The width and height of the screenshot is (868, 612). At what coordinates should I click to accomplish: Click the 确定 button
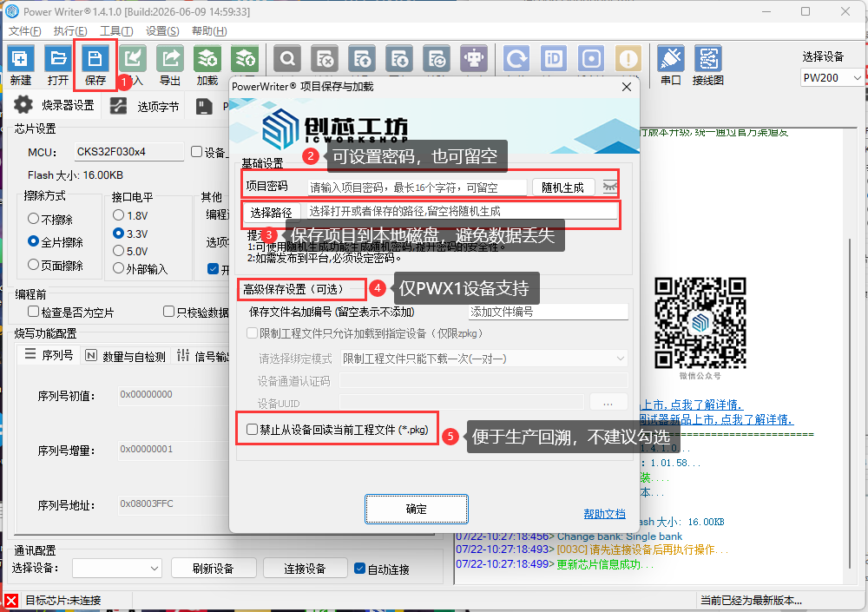pos(417,509)
